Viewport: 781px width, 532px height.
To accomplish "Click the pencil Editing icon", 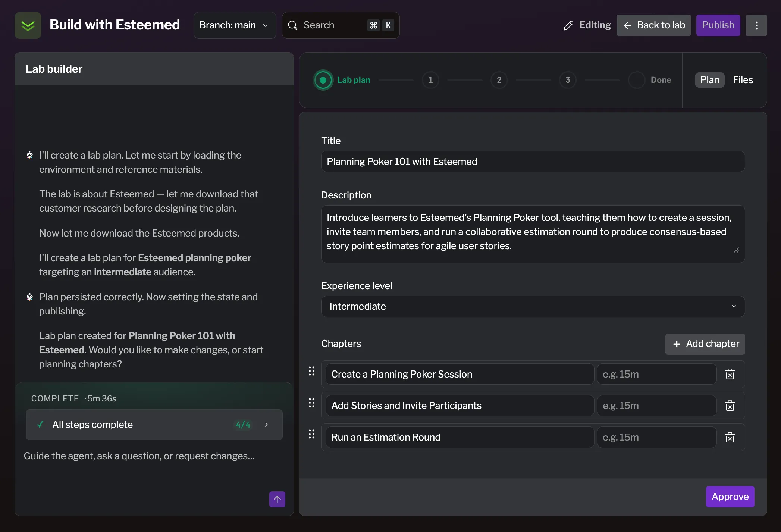I will (568, 25).
